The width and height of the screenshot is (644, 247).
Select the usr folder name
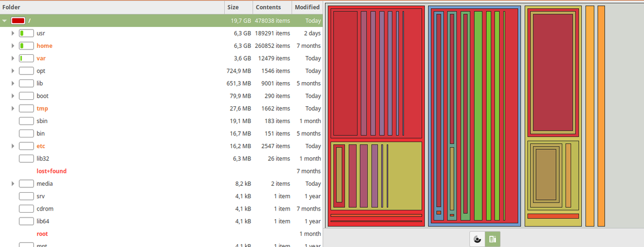[x=41, y=33]
